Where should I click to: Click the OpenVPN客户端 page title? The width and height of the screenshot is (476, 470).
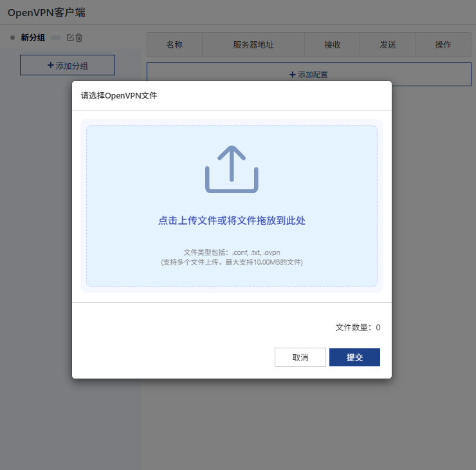[46, 12]
